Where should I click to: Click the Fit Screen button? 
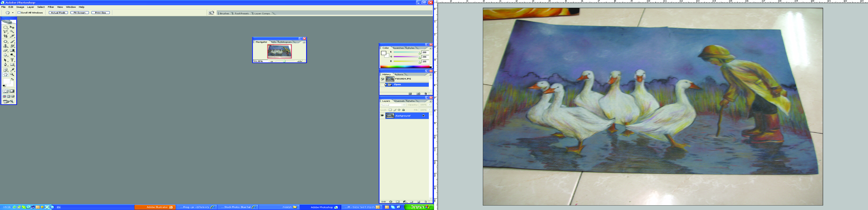(79, 13)
